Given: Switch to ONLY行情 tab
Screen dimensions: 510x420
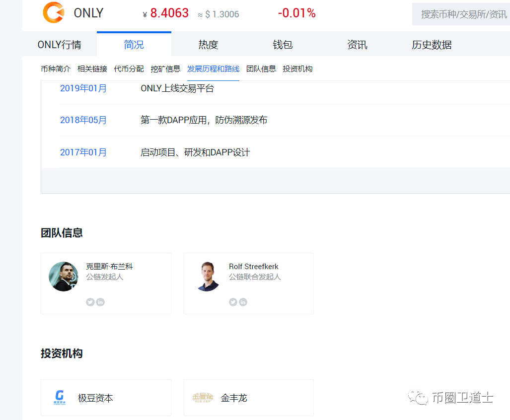Looking at the screenshot, I should coord(60,45).
